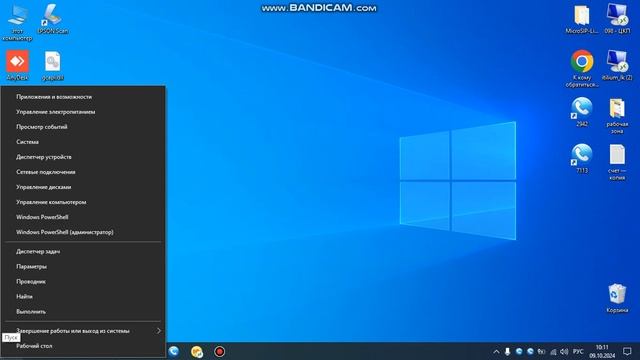Show hidden tray icons with the up chevron
Image resolution: width=640 pixels, height=360 pixels.
coord(496,351)
